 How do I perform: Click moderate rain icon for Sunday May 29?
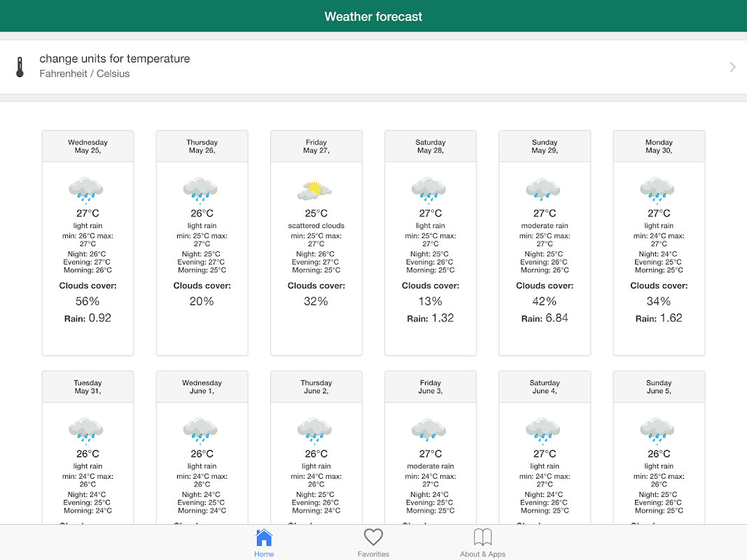(543, 189)
